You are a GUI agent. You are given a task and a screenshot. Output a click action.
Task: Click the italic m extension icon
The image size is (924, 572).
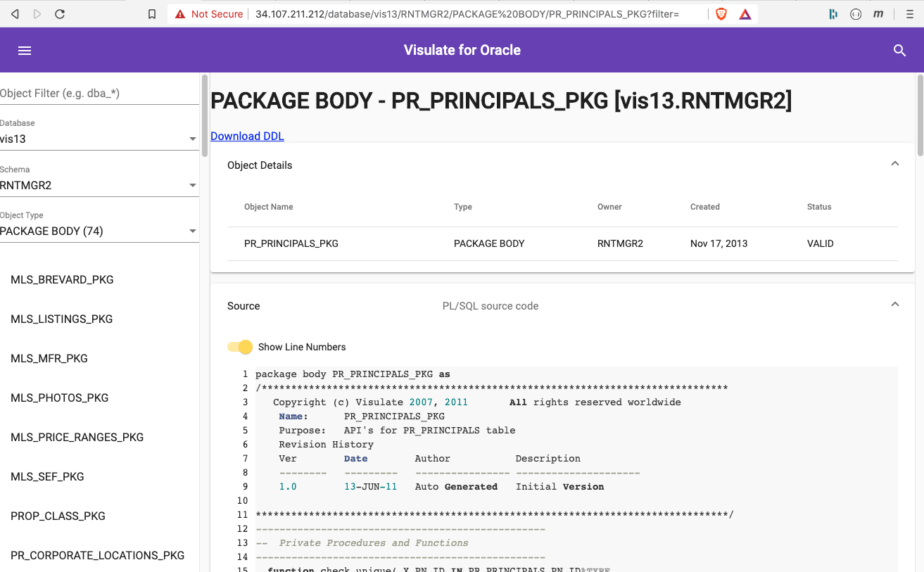[878, 14]
